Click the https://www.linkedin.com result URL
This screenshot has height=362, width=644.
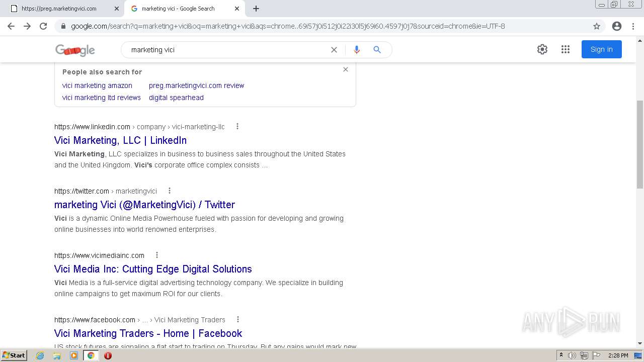[x=92, y=127]
